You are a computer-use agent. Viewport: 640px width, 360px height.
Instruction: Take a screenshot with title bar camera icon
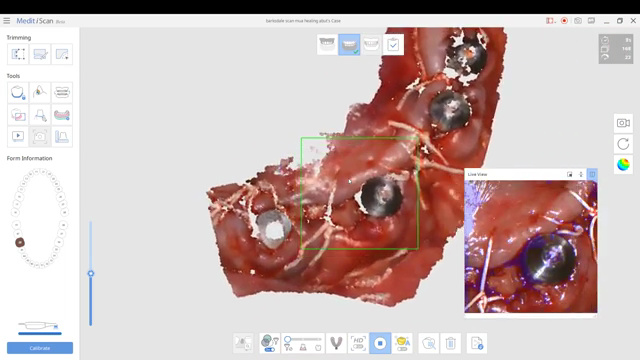click(x=578, y=20)
